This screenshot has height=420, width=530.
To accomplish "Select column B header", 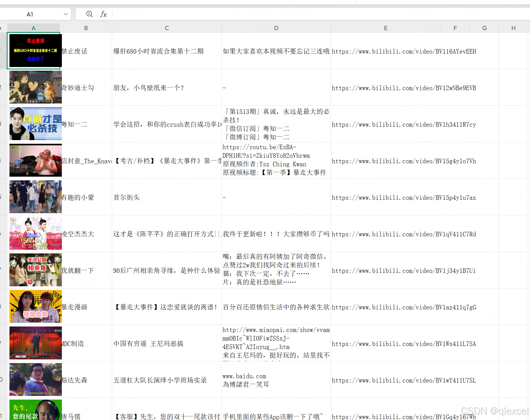I will 86,28.
